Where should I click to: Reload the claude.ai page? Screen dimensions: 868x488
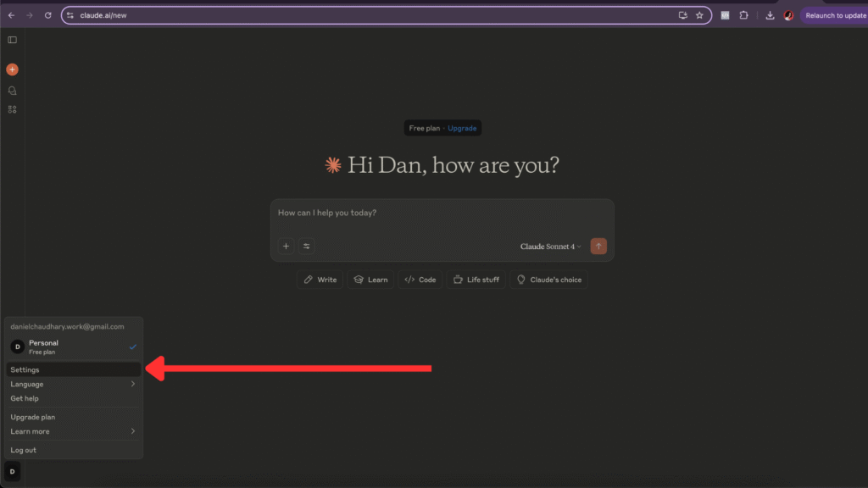point(48,15)
